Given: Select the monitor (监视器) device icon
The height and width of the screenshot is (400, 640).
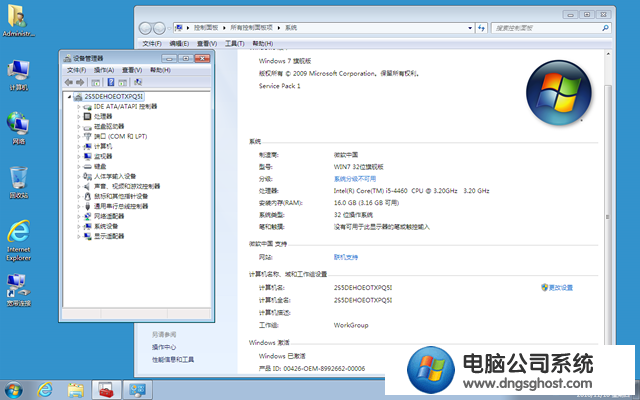Looking at the screenshot, I should pos(87,156).
